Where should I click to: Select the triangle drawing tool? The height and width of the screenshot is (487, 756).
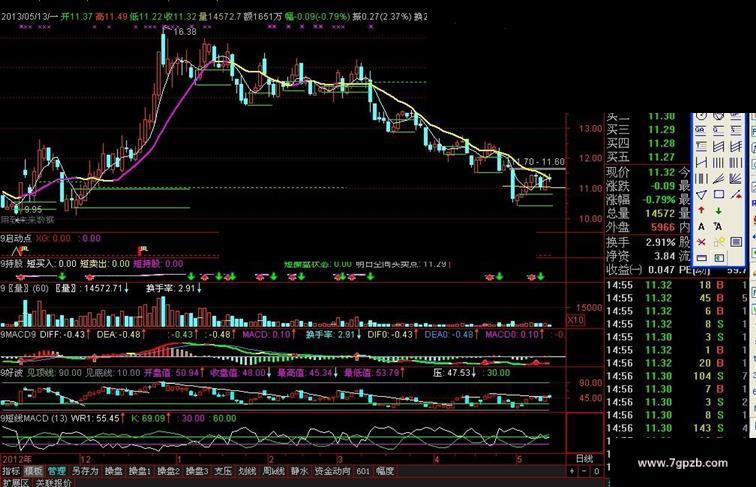[x=702, y=194]
